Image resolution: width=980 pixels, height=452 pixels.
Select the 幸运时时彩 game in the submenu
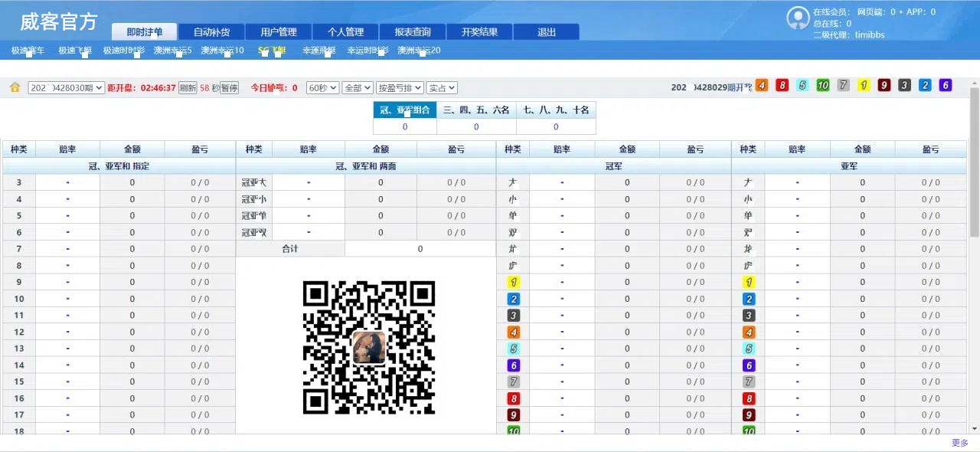[x=367, y=51]
